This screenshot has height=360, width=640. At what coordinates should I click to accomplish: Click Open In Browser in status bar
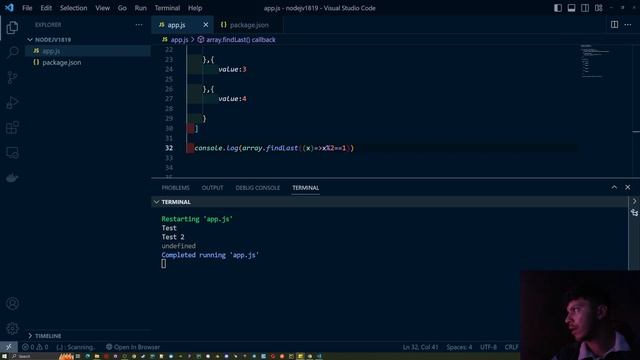point(133,347)
